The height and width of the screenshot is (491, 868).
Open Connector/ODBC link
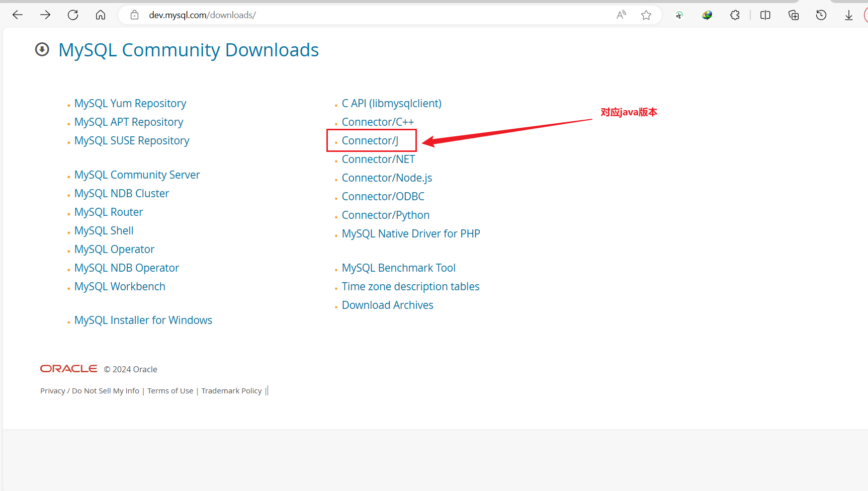click(383, 197)
